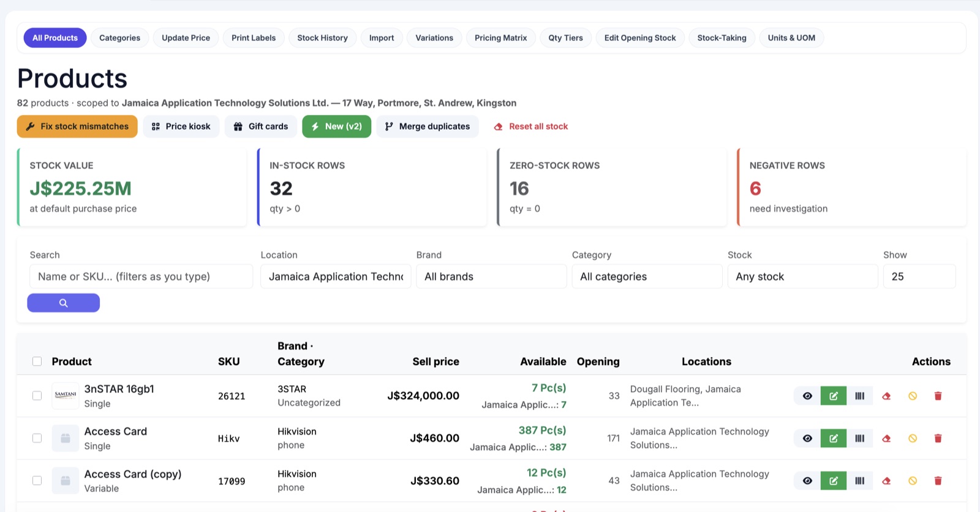Image resolution: width=980 pixels, height=512 pixels.
Task: Tick the select-all checkbox in table header
Action: pos(37,361)
